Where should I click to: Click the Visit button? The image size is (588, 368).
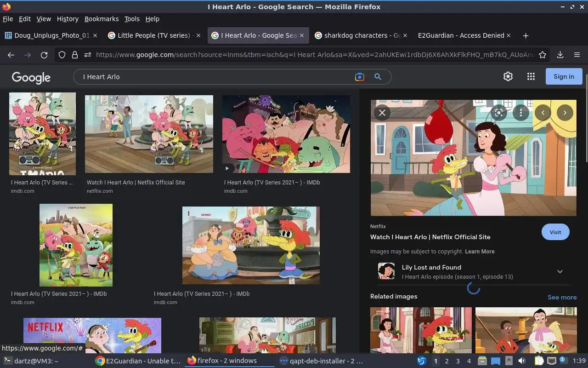coord(555,232)
